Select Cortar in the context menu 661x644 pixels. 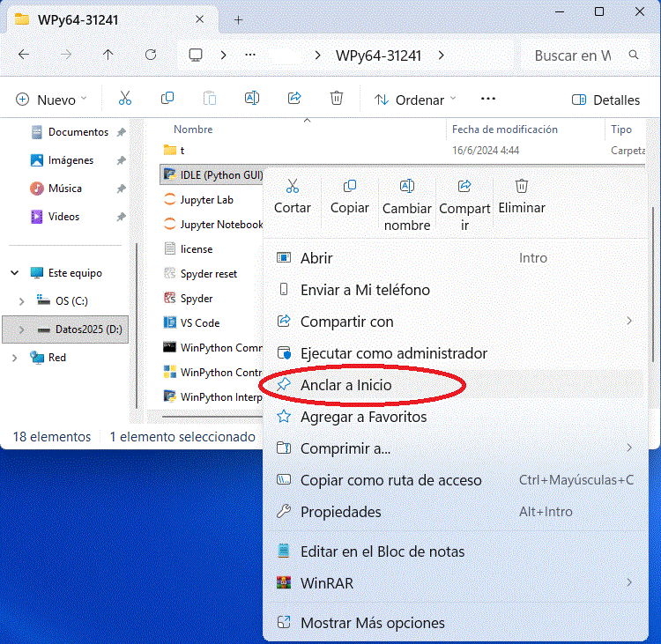coord(293,196)
